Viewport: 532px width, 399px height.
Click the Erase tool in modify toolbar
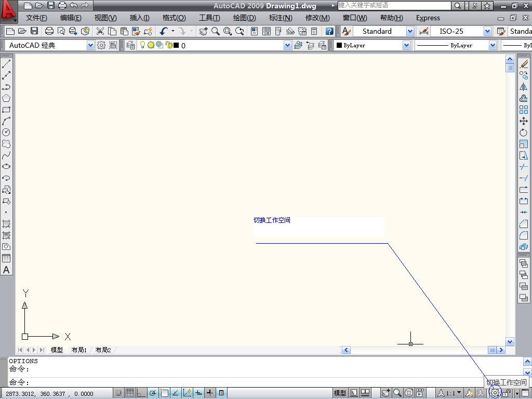(x=524, y=64)
